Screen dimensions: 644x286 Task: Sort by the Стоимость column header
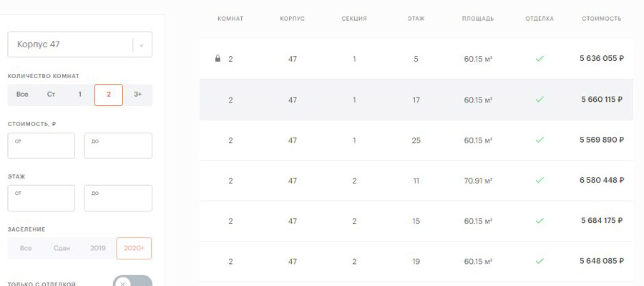point(601,19)
